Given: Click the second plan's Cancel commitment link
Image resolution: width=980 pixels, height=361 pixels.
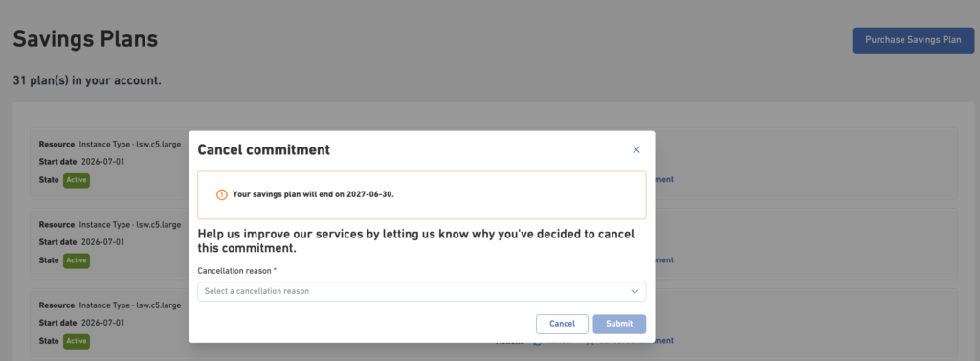Looking at the screenshot, I should tap(664, 259).
